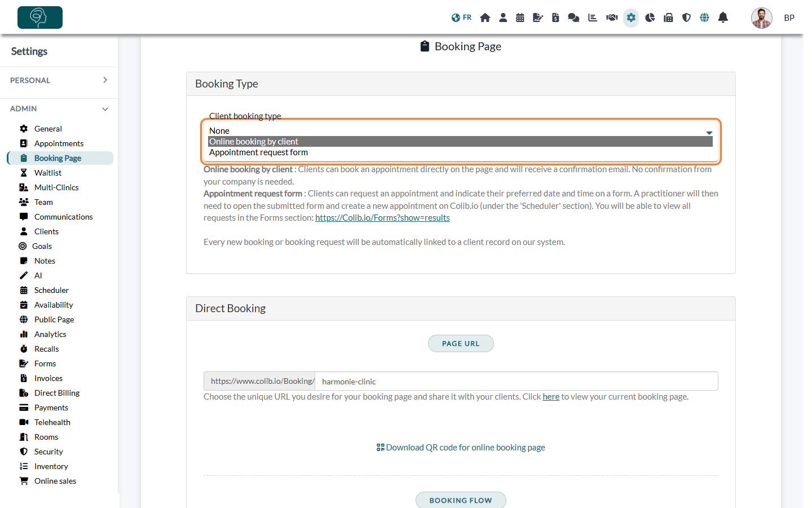Screen dimensions: 812x508
Task: Open the fax machine icon in top bar
Action: pyautogui.click(x=668, y=17)
